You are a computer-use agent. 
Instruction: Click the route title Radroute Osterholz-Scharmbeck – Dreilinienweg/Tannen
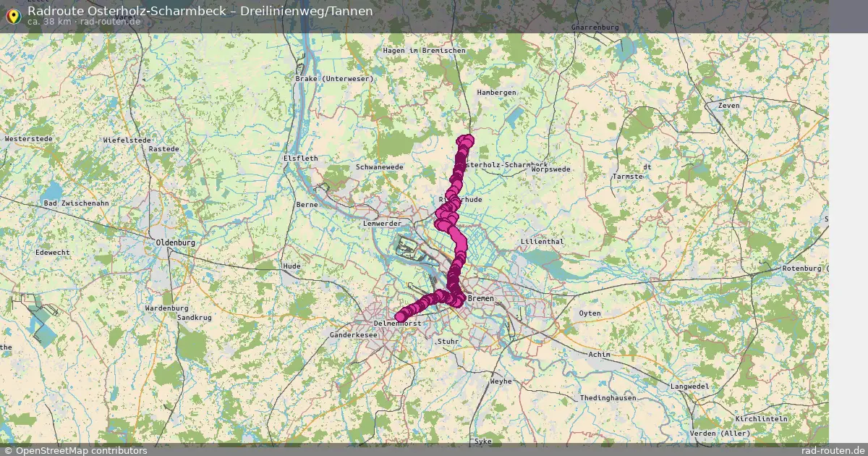coord(200,10)
